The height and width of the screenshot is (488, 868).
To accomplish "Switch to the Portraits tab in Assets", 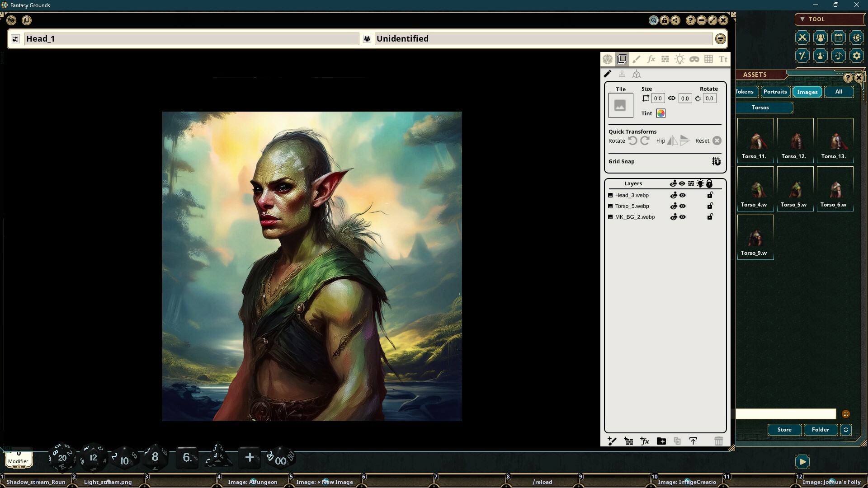I will click(775, 92).
